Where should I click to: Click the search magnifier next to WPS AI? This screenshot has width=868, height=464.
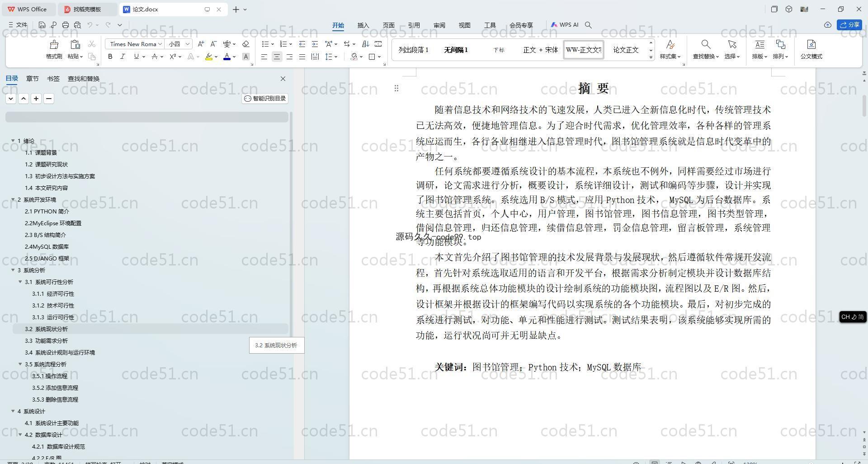(x=588, y=25)
